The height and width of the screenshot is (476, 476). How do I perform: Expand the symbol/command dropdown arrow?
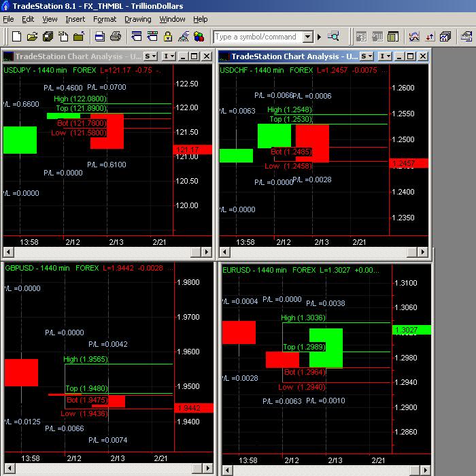coord(308,37)
